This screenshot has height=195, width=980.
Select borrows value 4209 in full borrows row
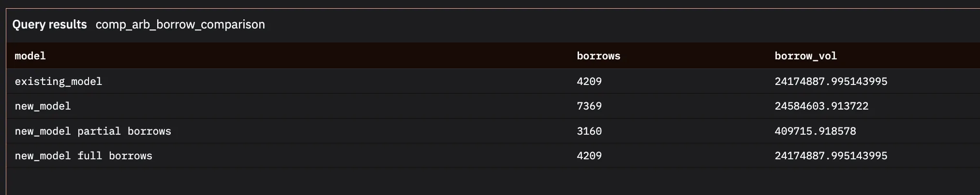click(589, 156)
